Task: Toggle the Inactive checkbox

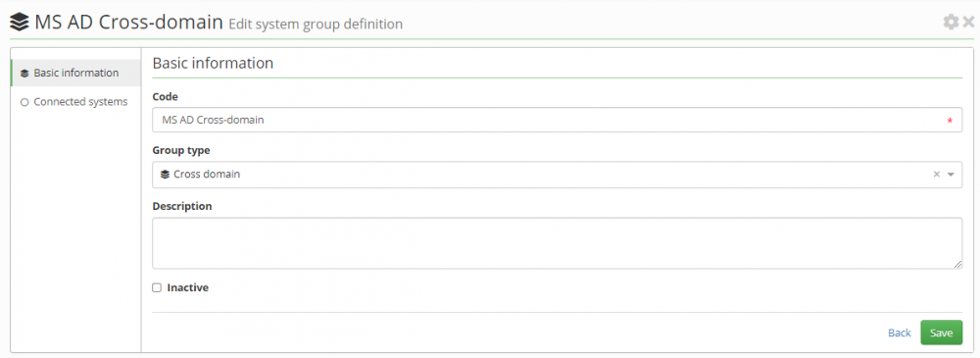Action: pyautogui.click(x=157, y=288)
